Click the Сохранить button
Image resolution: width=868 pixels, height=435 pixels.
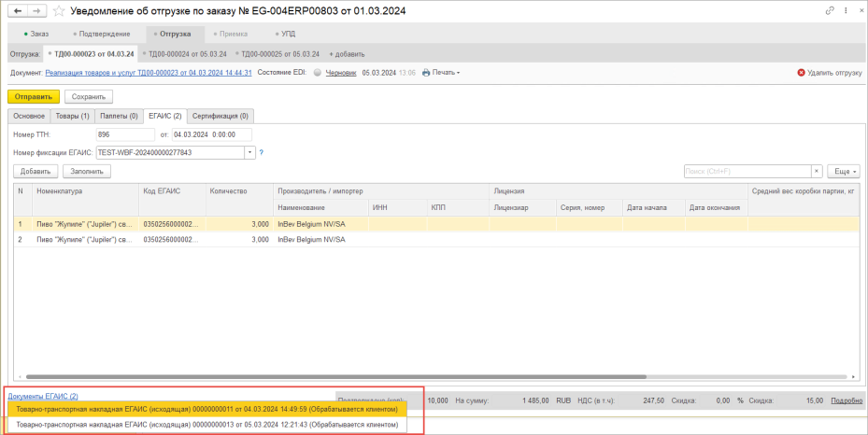(x=89, y=97)
